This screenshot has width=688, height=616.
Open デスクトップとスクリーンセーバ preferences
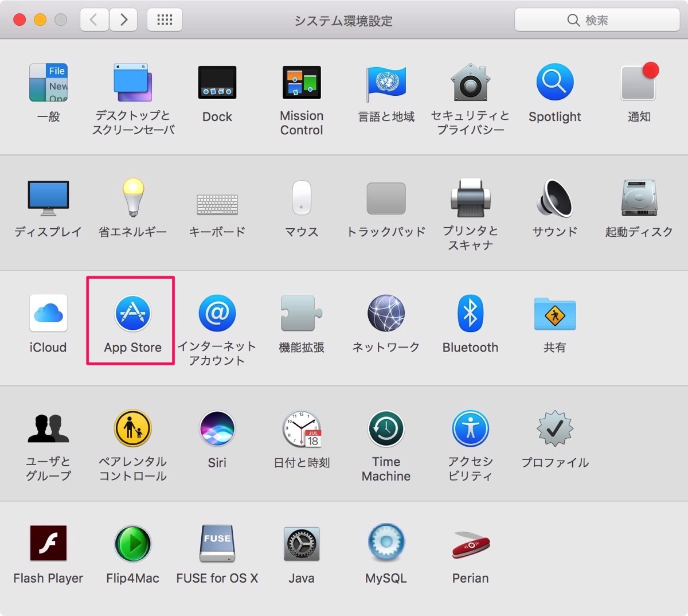[132, 83]
